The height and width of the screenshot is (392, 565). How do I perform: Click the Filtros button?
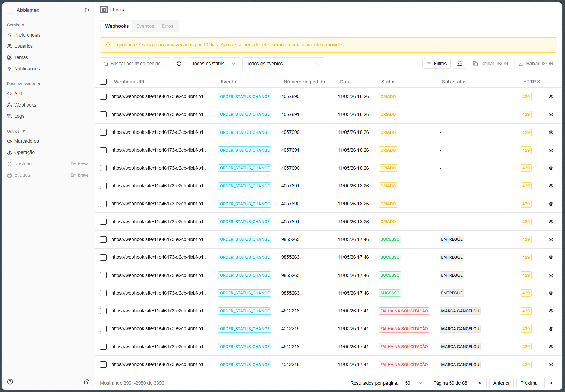pos(437,64)
